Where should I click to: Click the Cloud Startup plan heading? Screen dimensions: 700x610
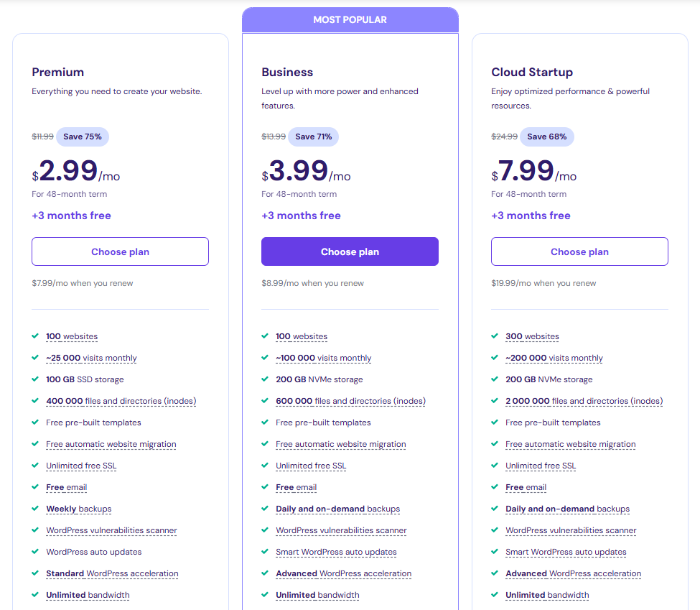click(532, 72)
